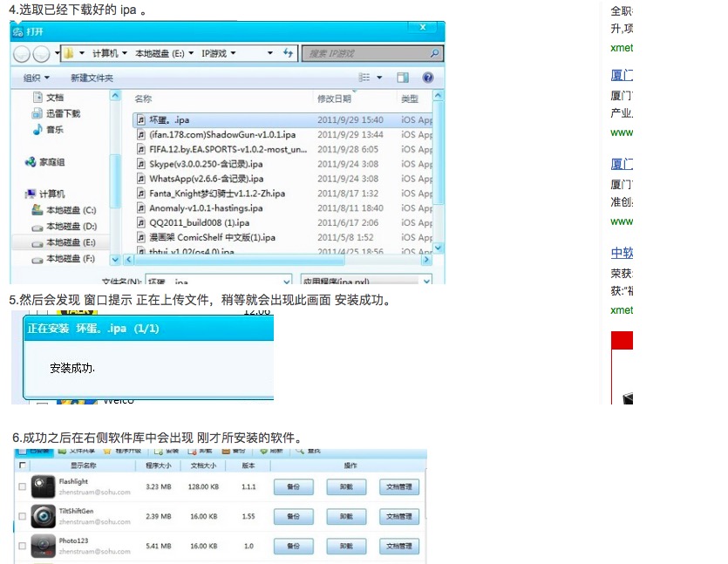The image size is (728, 564).
Task: Open 本地磁盘 (C:) in the navigation pane
Action: (x=64, y=210)
